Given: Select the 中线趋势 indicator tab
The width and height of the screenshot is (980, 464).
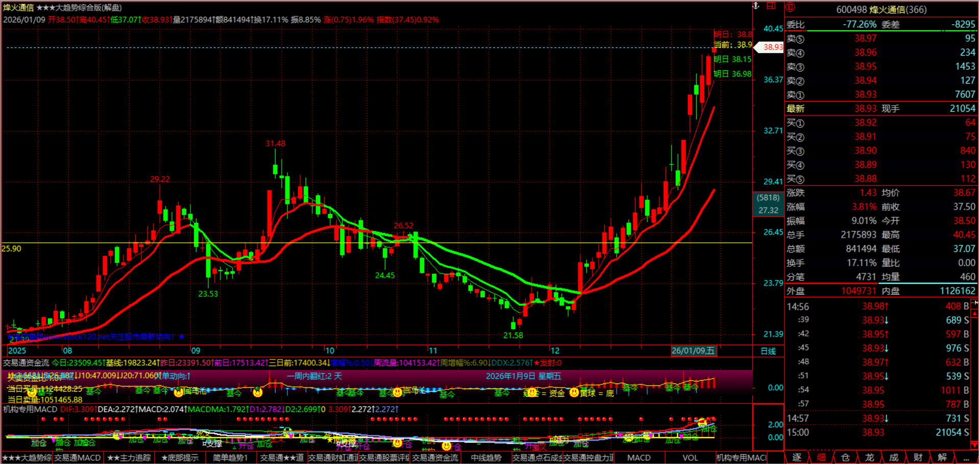Looking at the screenshot, I should [486, 458].
